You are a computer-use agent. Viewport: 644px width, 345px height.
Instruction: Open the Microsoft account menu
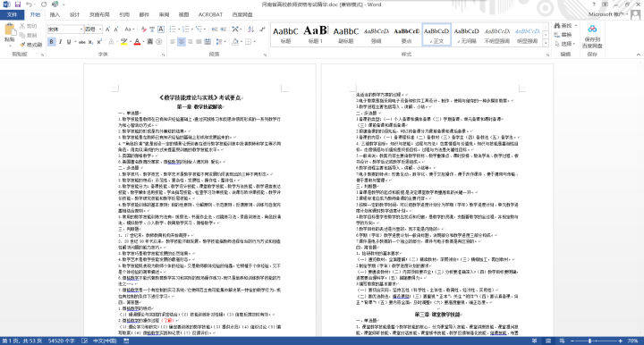[607, 14]
